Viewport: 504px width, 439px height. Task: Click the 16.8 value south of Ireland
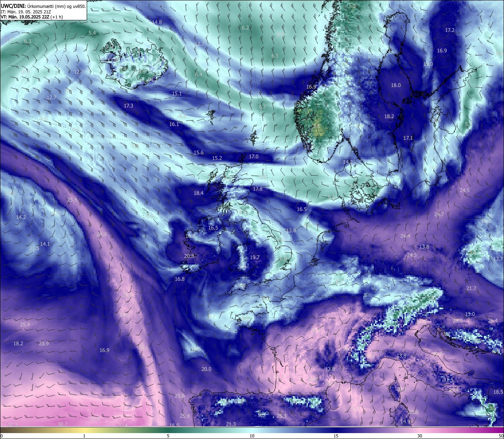click(x=180, y=279)
